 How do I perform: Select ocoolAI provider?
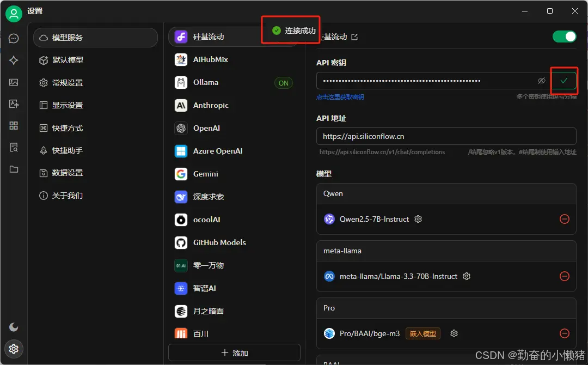click(x=234, y=220)
